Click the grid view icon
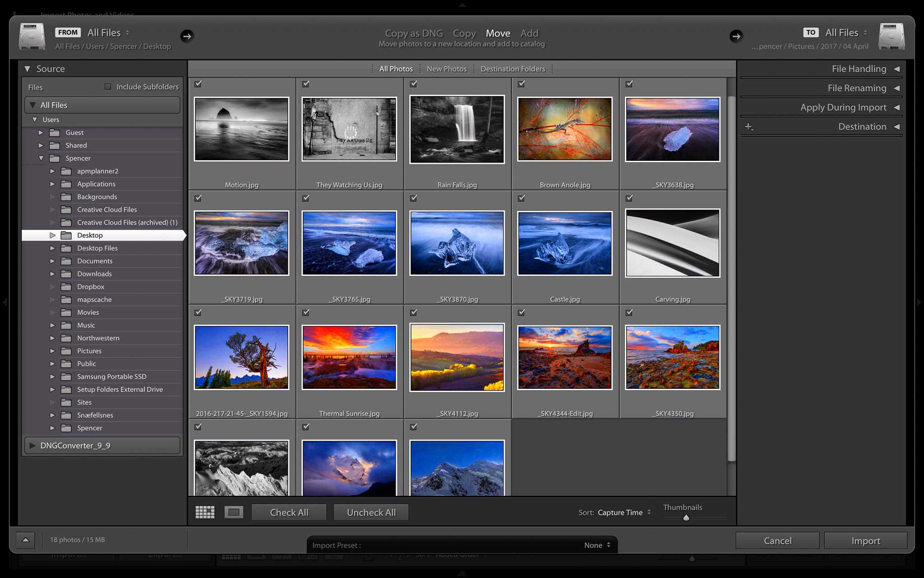924x578 pixels. (x=205, y=512)
